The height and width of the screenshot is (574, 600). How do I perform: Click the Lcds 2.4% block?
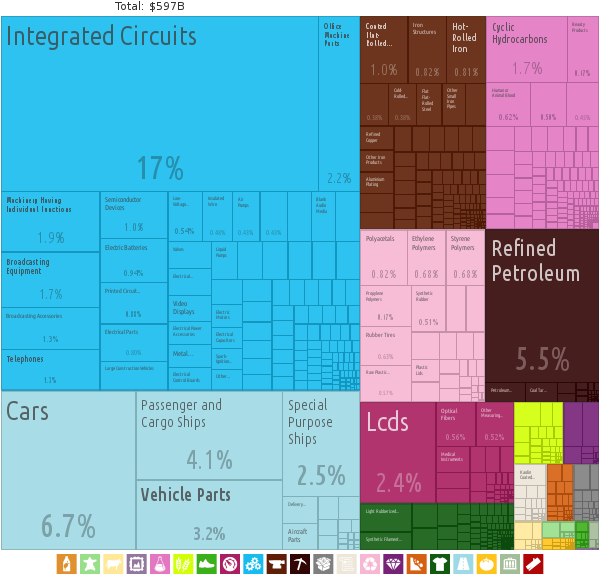click(x=398, y=452)
